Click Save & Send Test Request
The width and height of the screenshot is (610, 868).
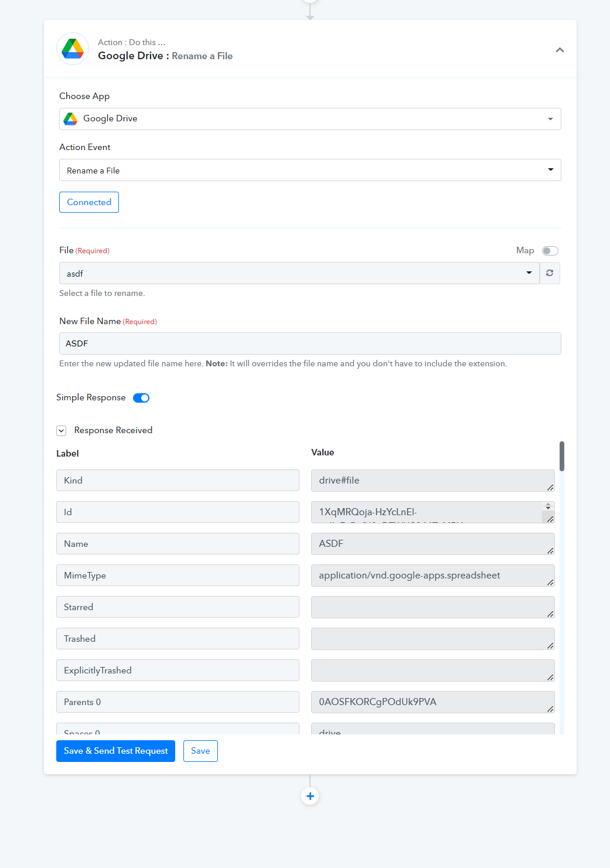click(115, 751)
